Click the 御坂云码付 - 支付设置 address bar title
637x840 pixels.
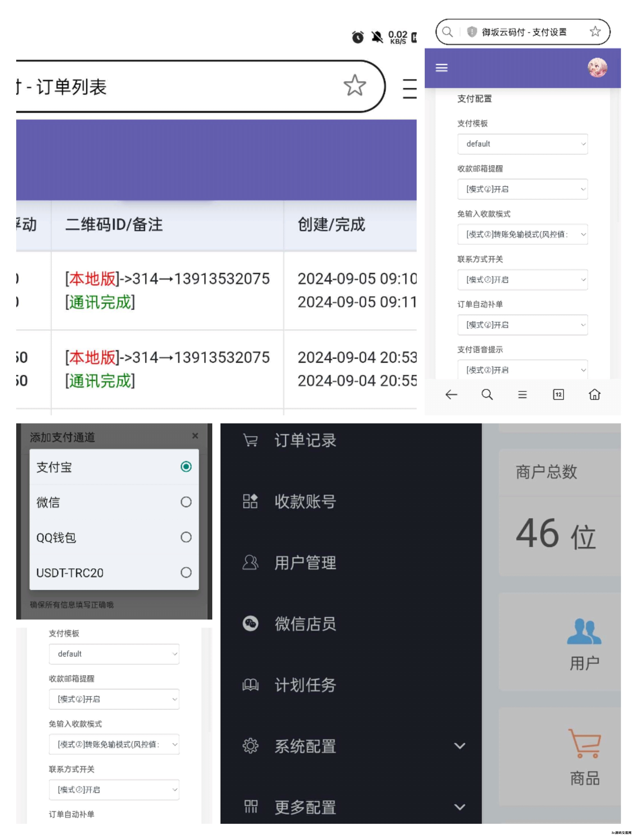point(524,32)
